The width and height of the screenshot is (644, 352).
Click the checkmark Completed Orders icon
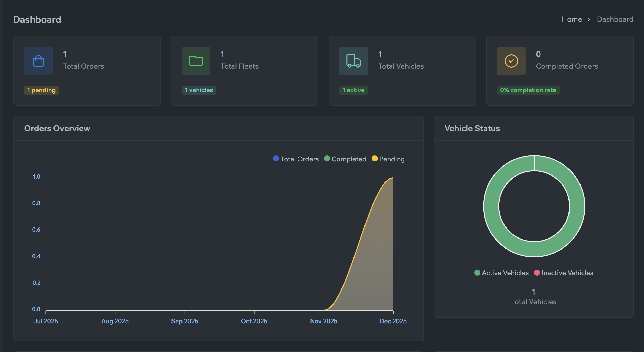[x=511, y=61]
